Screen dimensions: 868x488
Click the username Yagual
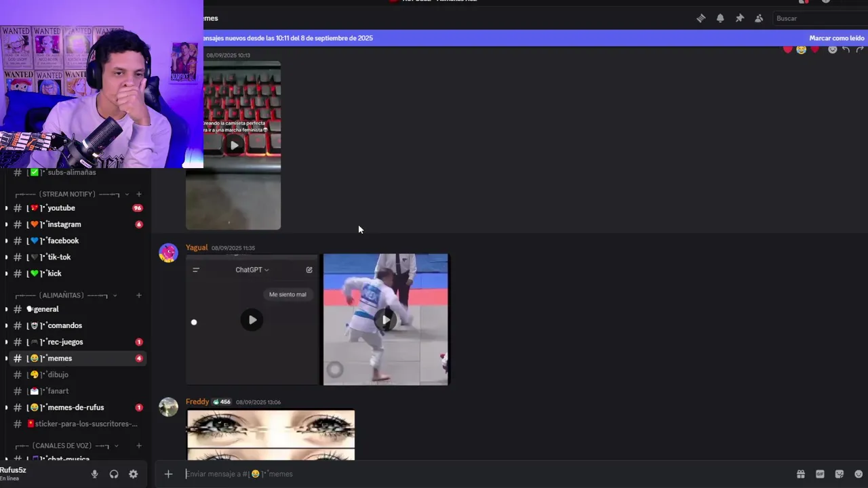click(197, 247)
